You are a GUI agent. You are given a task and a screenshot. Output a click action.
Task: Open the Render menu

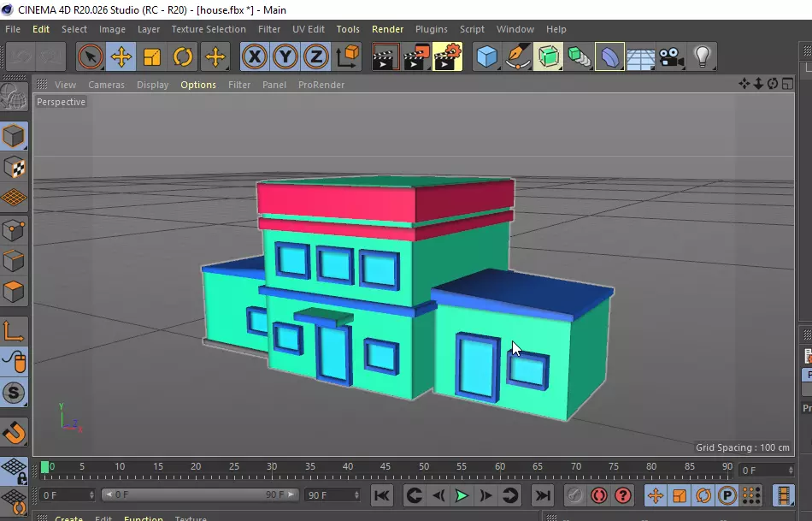click(x=387, y=29)
